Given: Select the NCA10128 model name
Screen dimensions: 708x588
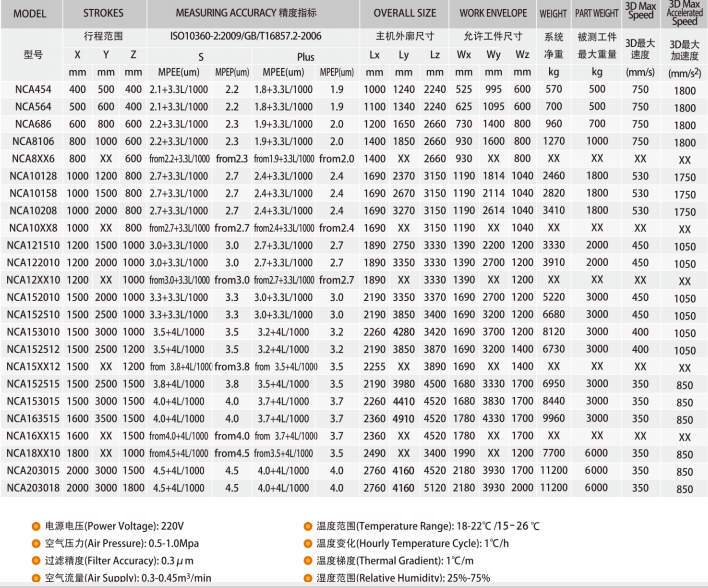Looking at the screenshot, I should 33,176.
